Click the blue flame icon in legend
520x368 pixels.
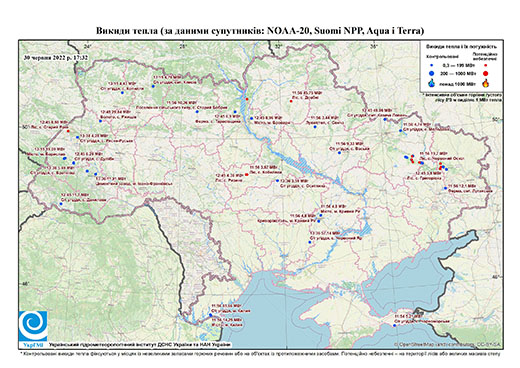[432, 83]
